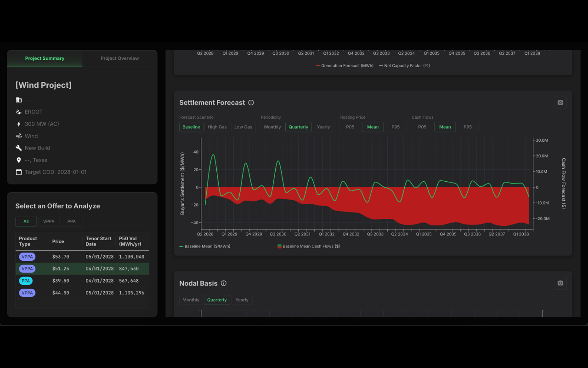Toggle the Generation Forecast (MWh) legend entry

point(345,66)
